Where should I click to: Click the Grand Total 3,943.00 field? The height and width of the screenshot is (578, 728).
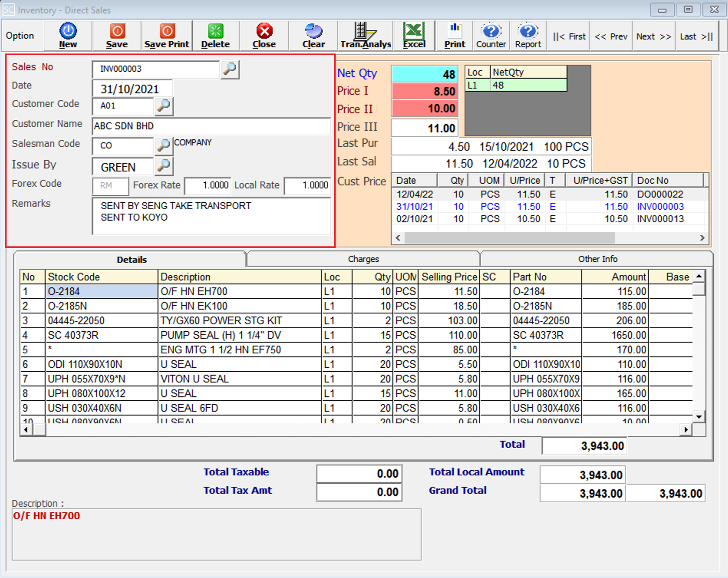point(582,494)
